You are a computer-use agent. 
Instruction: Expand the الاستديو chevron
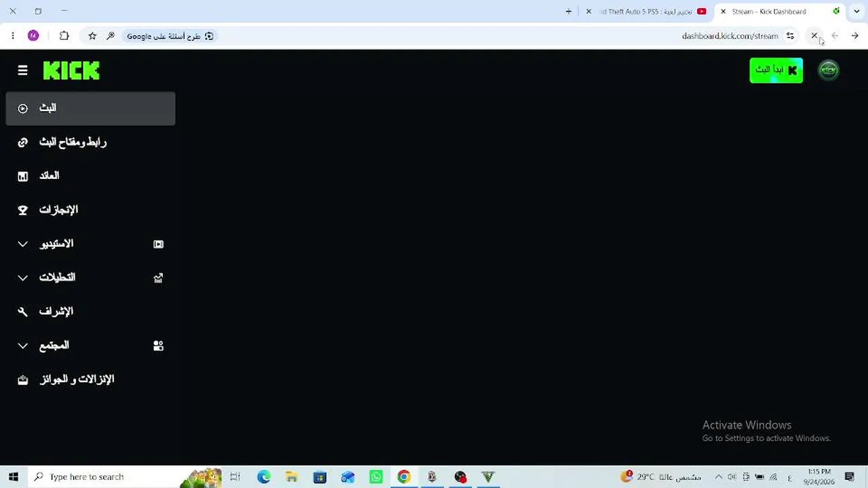22,244
